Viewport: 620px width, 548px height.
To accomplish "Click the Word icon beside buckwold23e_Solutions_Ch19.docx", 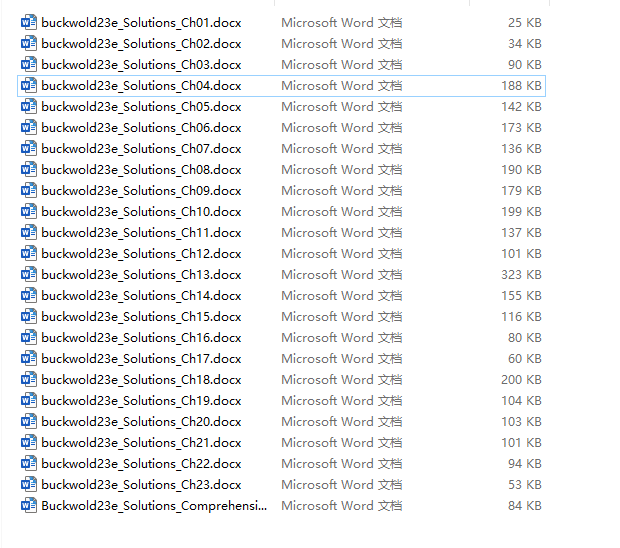I will click(x=29, y=399).
